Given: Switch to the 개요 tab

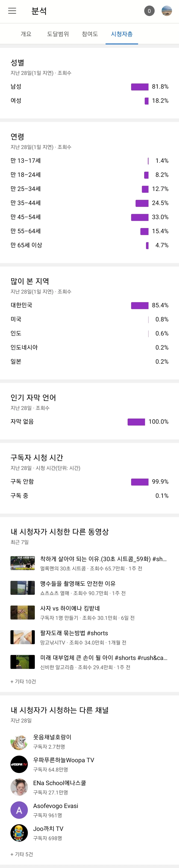Looking at the screenshot, I should 26,34.
